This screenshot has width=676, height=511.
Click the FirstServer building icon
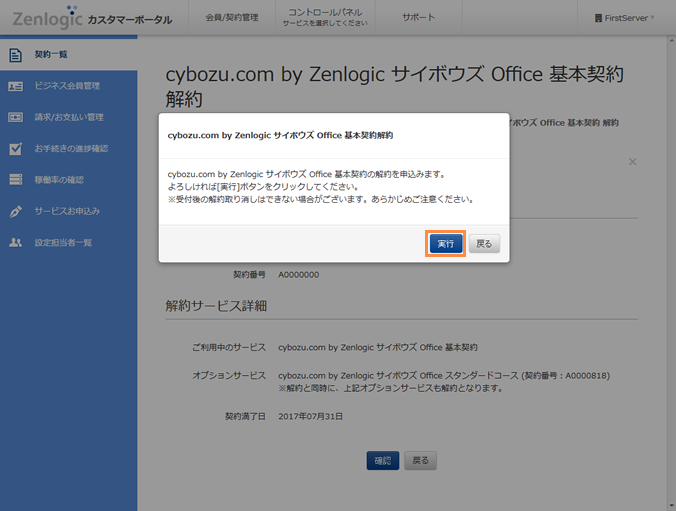pos(598,18)
